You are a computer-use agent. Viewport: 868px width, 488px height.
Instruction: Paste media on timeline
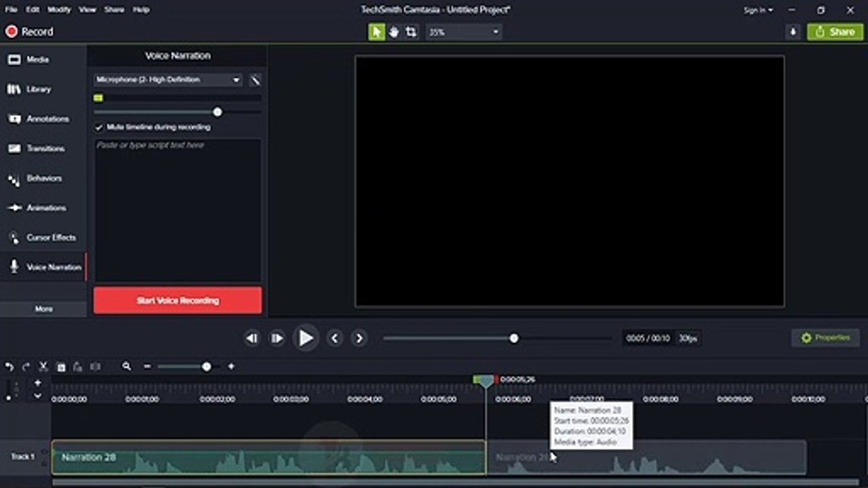point(77,367)
